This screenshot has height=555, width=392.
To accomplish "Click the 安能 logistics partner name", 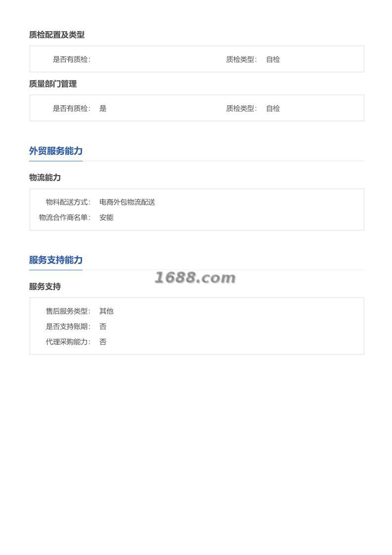I will pyautogui.click(x=106, y=217).
